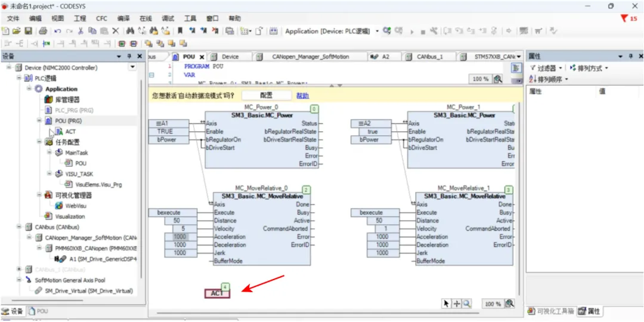Toggle the bookmark icon in toolbar

[x=180, y=31]
